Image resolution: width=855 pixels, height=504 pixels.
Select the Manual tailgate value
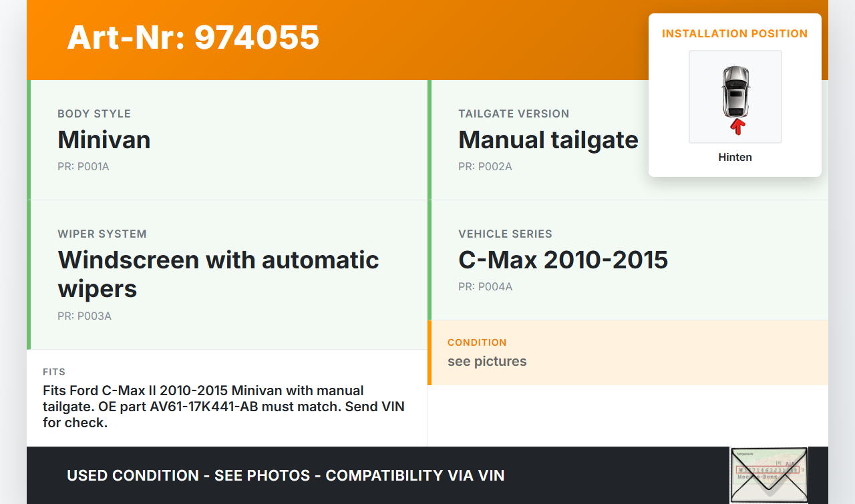click(548, 140)
